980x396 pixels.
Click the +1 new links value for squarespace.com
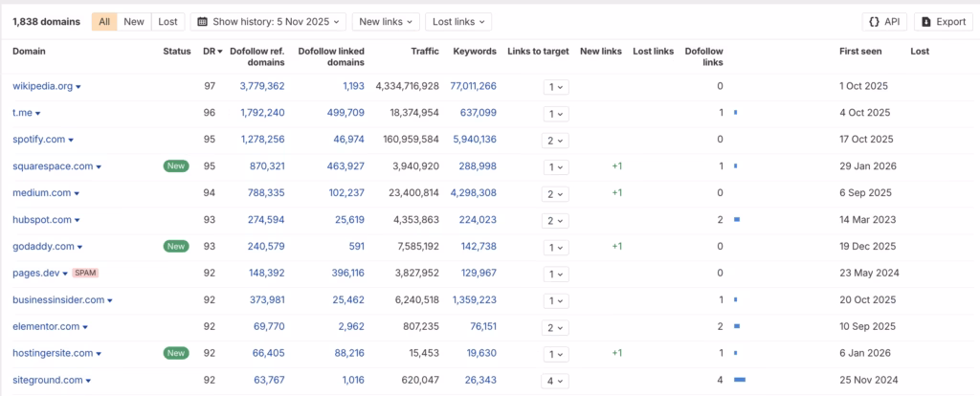pyautogui.click(x=617, y=166)
